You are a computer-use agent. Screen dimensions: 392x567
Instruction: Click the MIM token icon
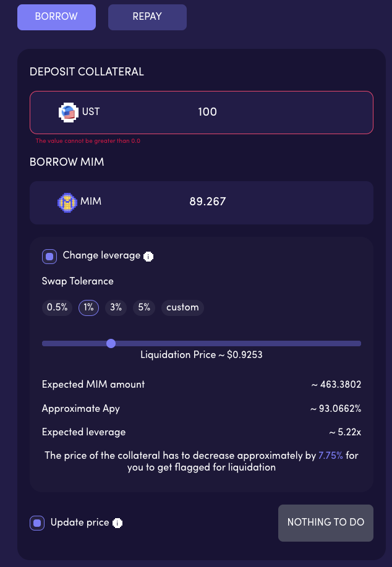[66, 202]
